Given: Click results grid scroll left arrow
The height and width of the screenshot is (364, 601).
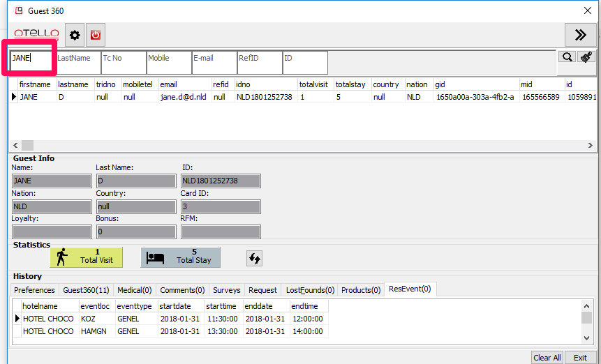Looking at the screenshot, I should click(15, 146).
